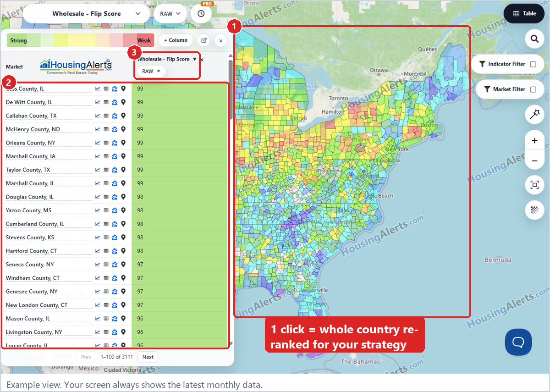
Task: Click the Weak red legend swatch
Action: [x=144, y=40]
